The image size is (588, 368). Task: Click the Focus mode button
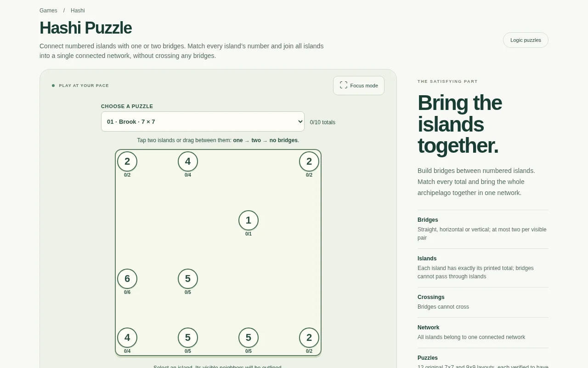click(359, 86)
